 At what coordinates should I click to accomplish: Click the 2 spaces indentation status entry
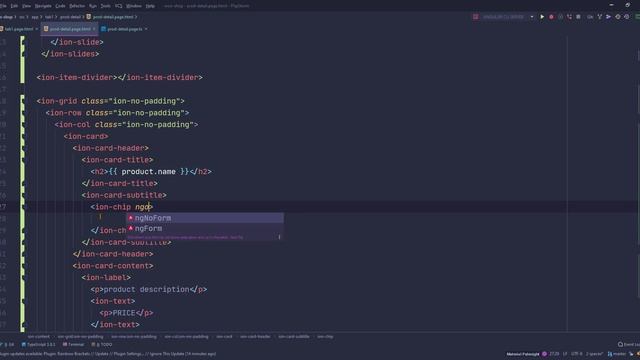click(594, 354)
